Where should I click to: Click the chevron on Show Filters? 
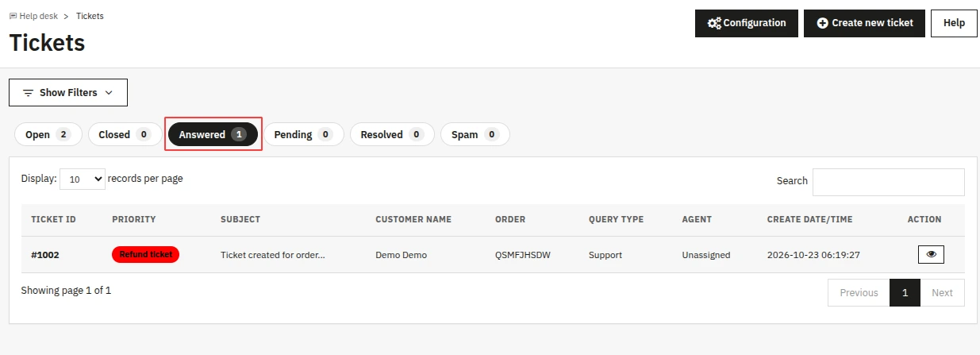click(109, 93)
